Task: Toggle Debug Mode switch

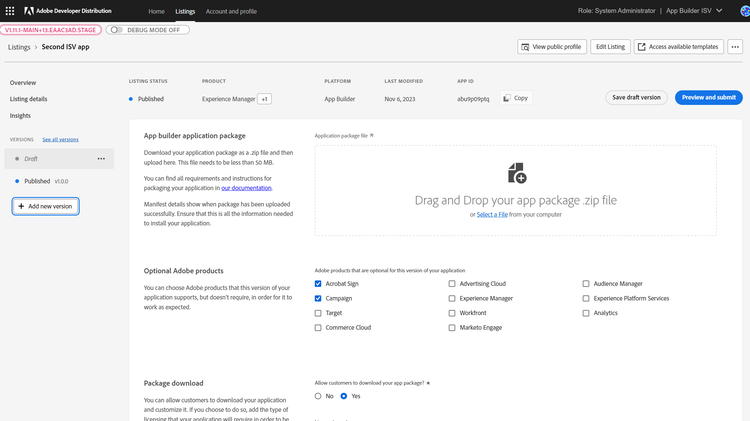Action: [x=117, y=30]
